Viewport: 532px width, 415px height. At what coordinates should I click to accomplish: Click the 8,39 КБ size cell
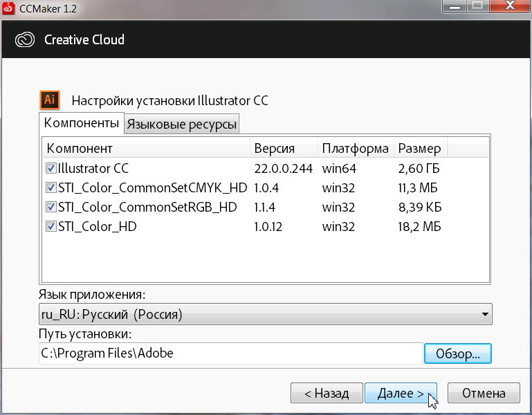point(420,207)
